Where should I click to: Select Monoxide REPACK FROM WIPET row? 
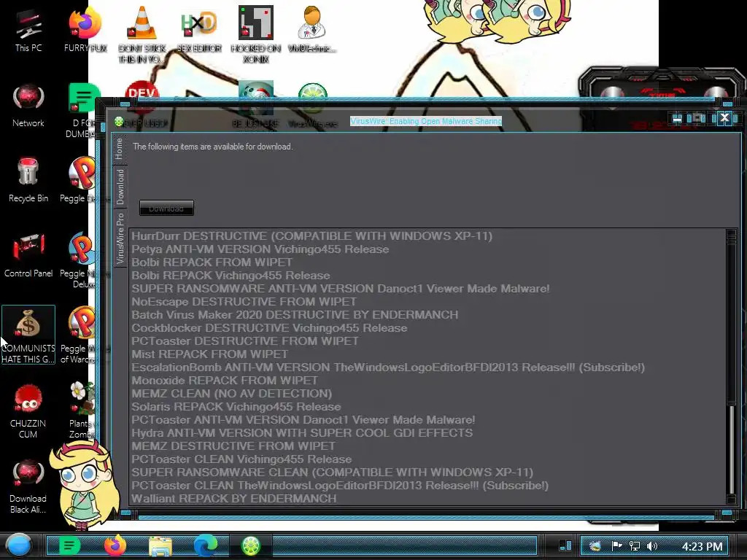pos(427,381)
